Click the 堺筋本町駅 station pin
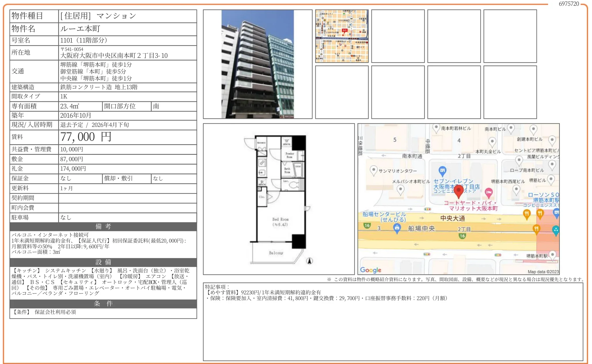Viewport: 592px width, 364px height. 552,255
